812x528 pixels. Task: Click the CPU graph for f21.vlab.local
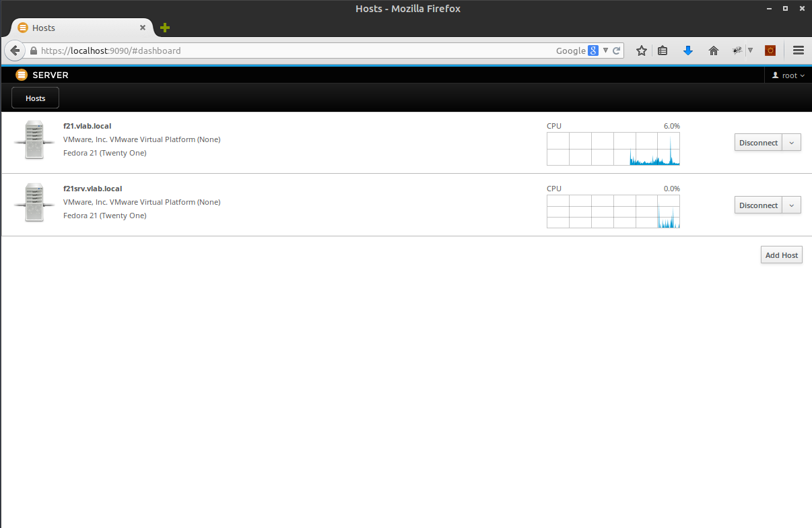point(613,149)
